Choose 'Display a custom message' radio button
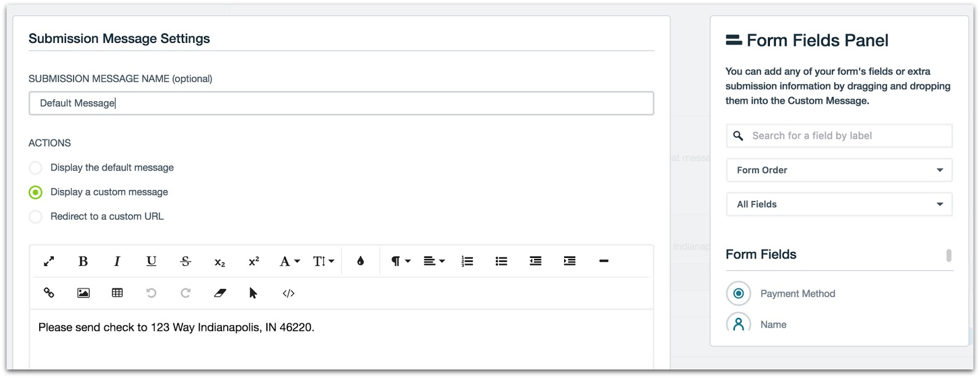 point(36,192)
